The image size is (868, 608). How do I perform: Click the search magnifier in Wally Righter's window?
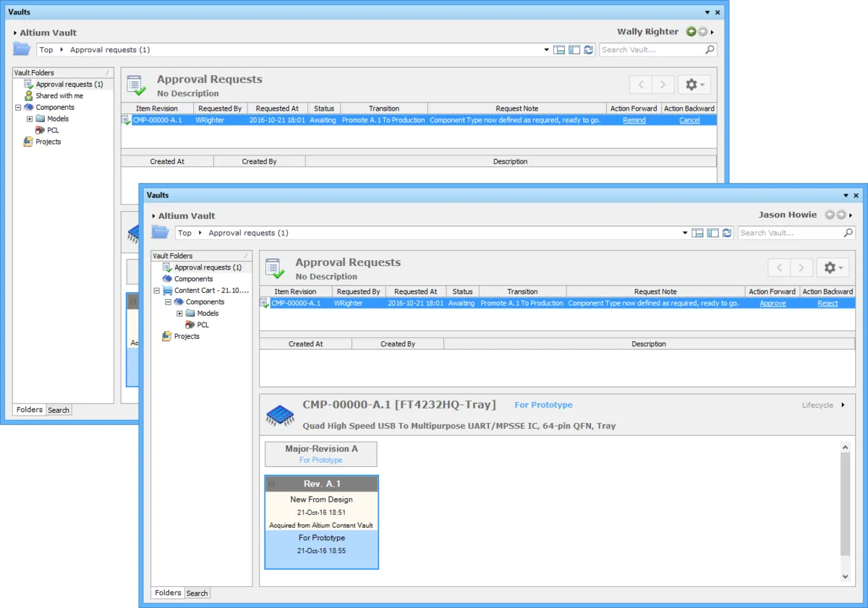coord(710,50)
